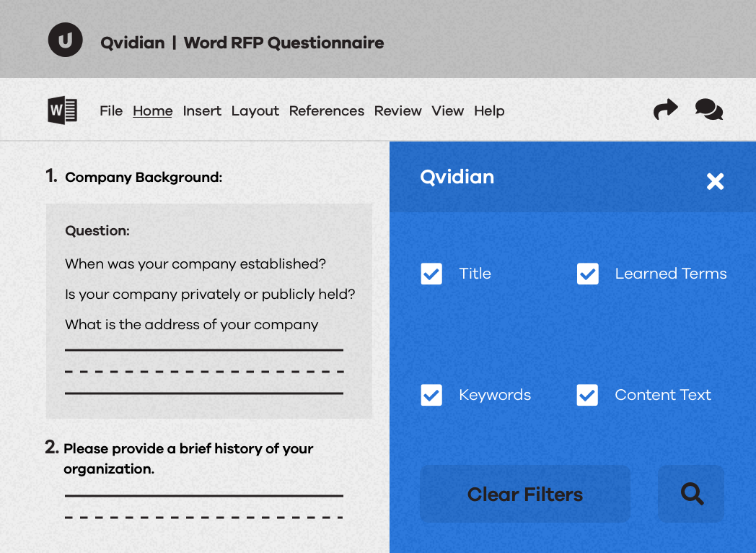Image resolution: width=756 pixels, height=553 pixels.
Task: Click the magnifier search button
Action: 691,494
